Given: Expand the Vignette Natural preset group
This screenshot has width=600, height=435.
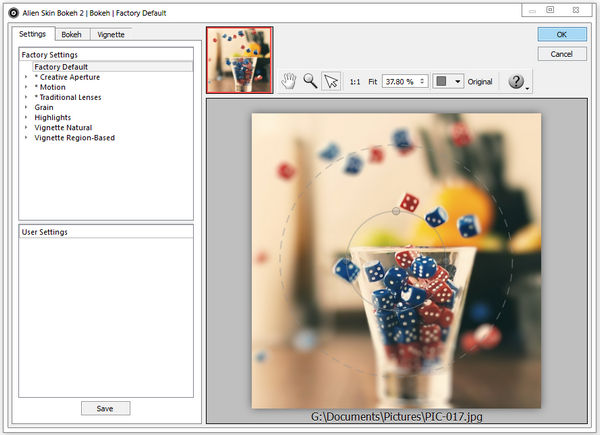Looking at the screenshot, I should (x=26, y=127).
